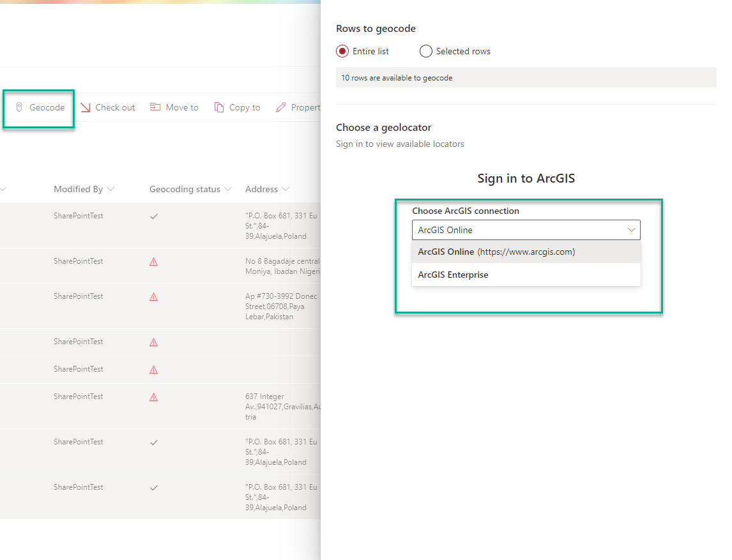The width and height of the screenshot is (732, 560).
Task: Click warning icon in Paya Lebar Pakistan row
Action: pyautogui.click(x=153, y=297)
